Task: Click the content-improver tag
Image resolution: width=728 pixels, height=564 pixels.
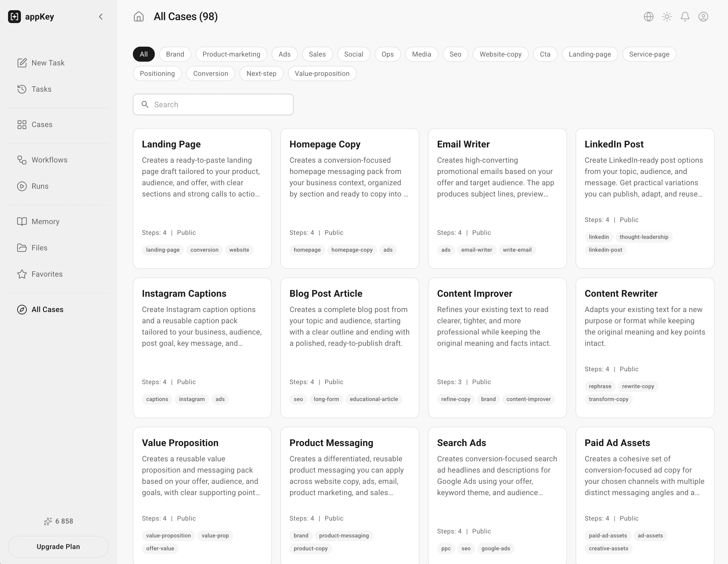Action: point(528,399)
